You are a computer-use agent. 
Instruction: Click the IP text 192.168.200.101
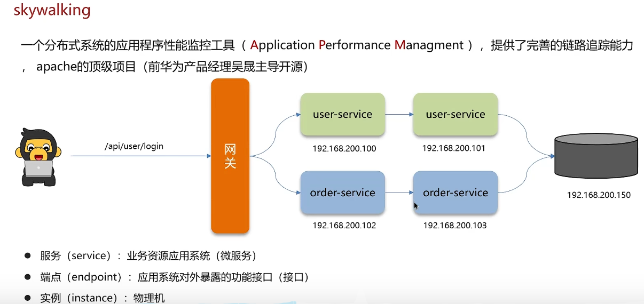click(454, 148)
